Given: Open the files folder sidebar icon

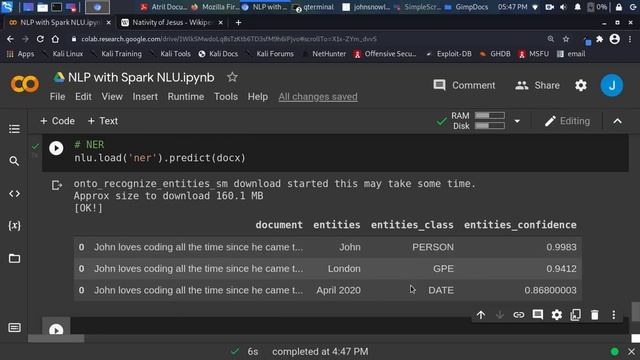Looking at the screenshot, I should coord(14,258).
